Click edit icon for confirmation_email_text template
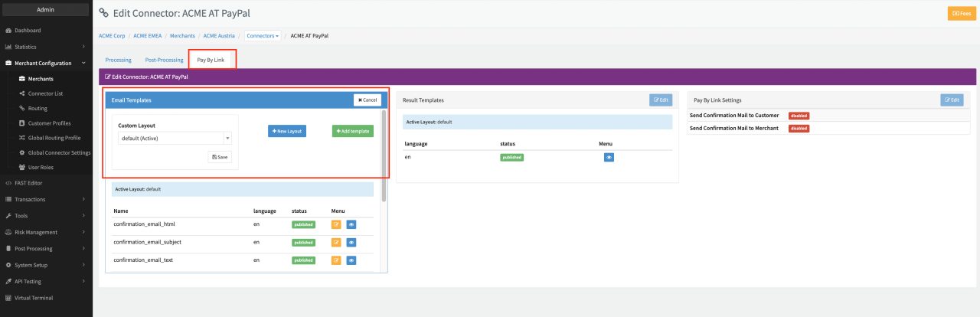The height and width of the screenshot is (317, 980). (336, 260)
